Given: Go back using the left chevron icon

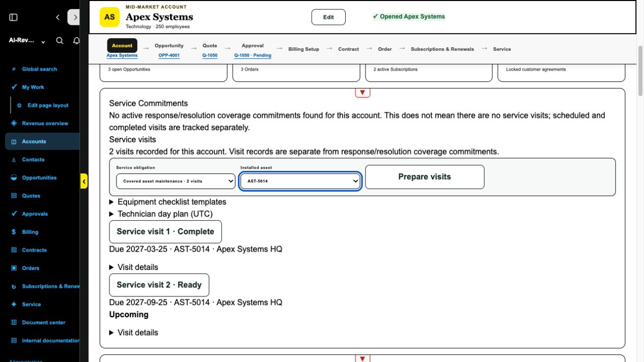Looking at the screenshot, I should (58, 17).
